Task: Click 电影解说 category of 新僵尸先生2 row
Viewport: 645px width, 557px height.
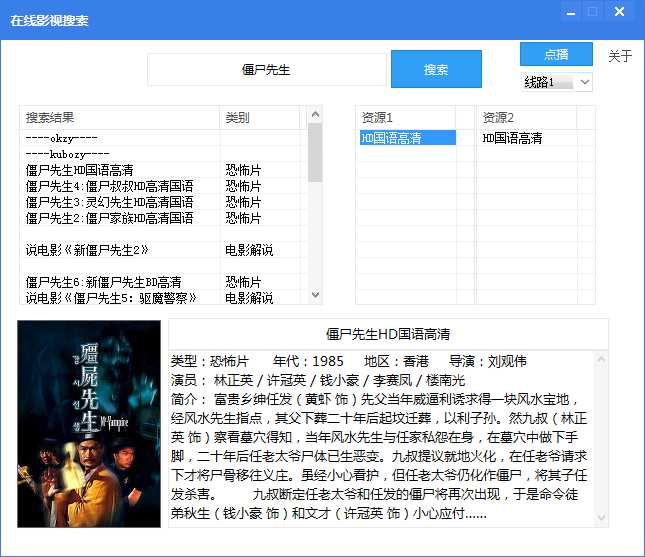Action: (249, 250)
